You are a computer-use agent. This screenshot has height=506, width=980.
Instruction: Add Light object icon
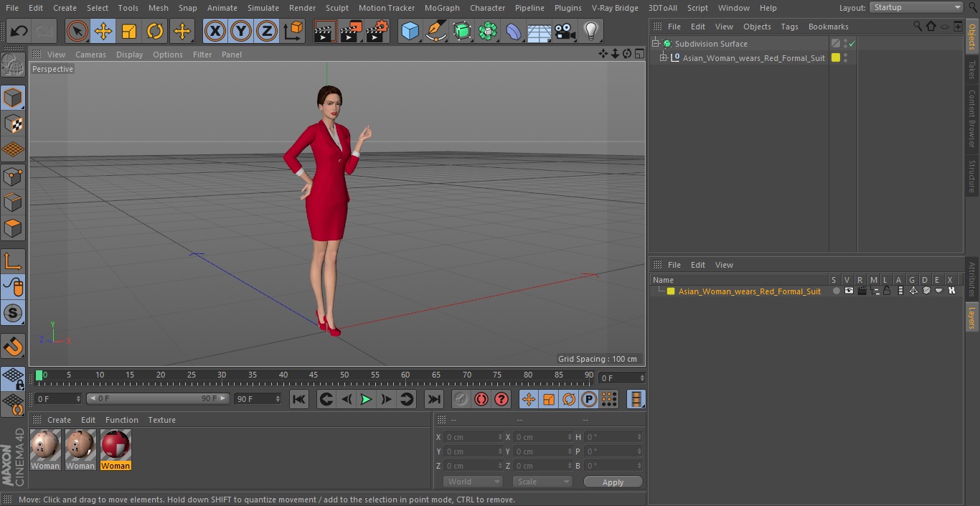(x=591, y=32)
